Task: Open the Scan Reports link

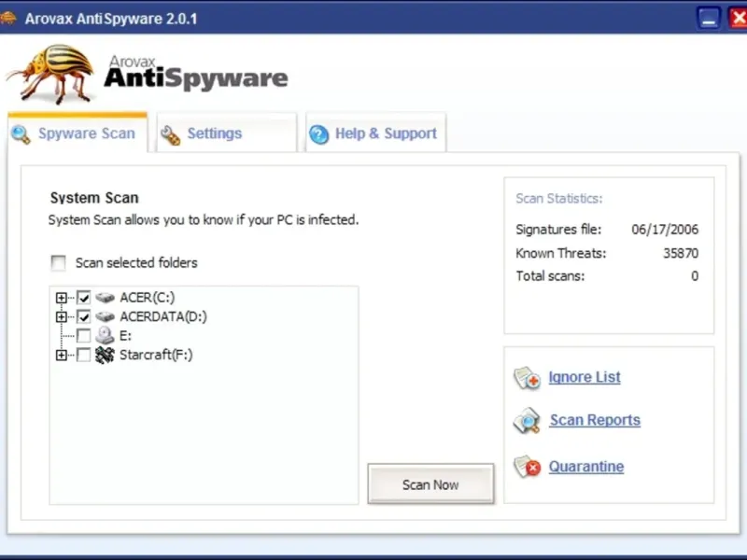Action: (595, 420)
